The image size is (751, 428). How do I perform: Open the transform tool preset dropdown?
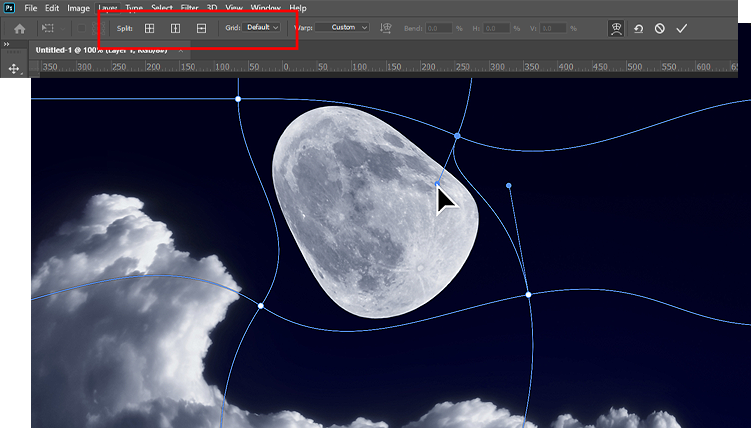click(51, 28)
